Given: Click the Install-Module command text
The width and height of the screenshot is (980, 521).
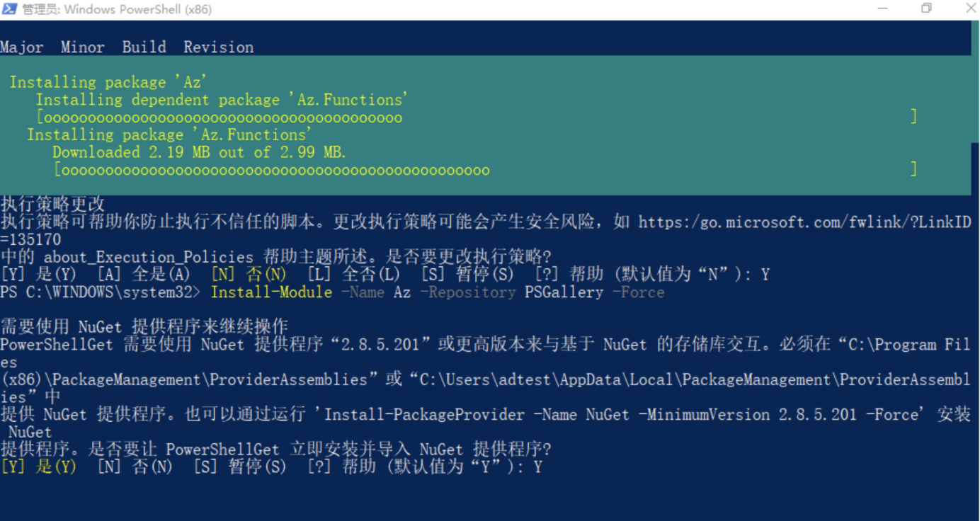Looking at the screenshot, I should [271, 292].
